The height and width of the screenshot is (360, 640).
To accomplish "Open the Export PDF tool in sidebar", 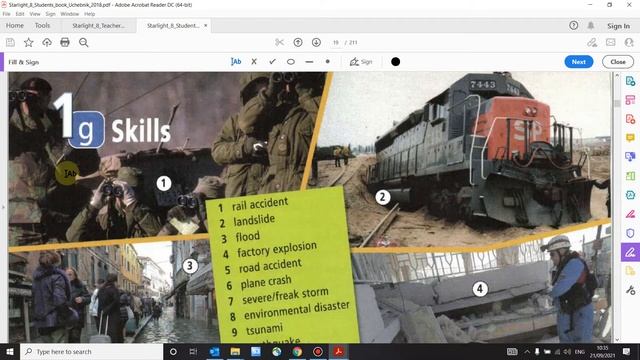I will (630, 81).
